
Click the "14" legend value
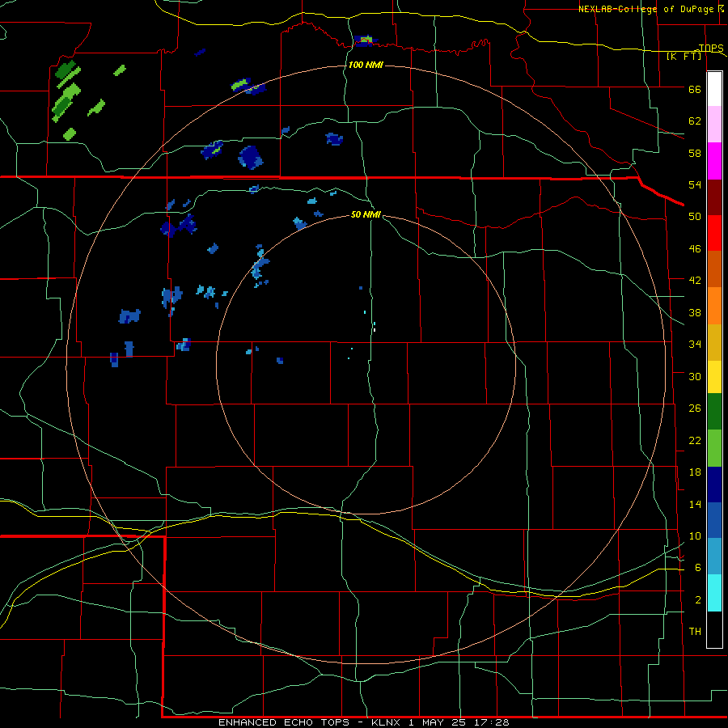[695, 504]
